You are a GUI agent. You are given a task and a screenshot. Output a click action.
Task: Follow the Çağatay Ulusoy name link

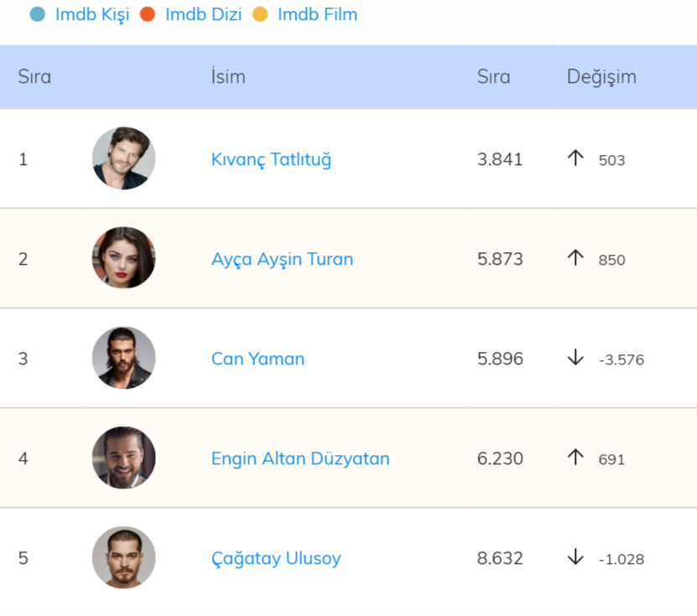[276, 558]
